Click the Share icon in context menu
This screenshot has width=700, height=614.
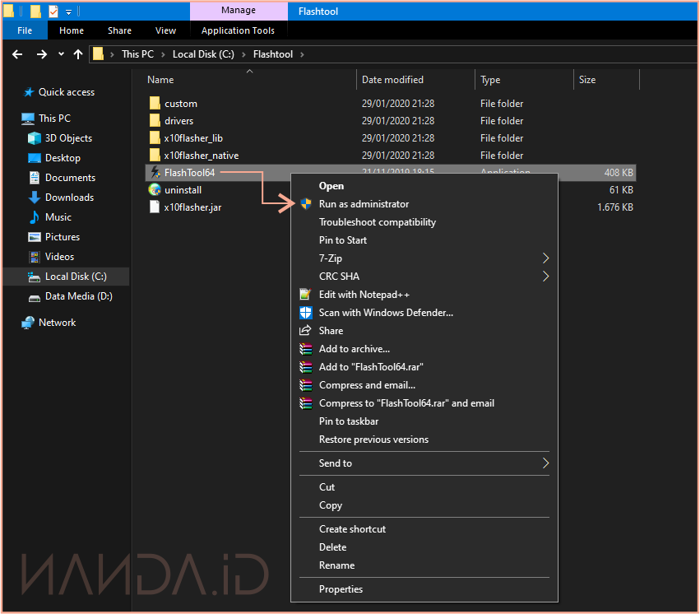coord(305,331)
